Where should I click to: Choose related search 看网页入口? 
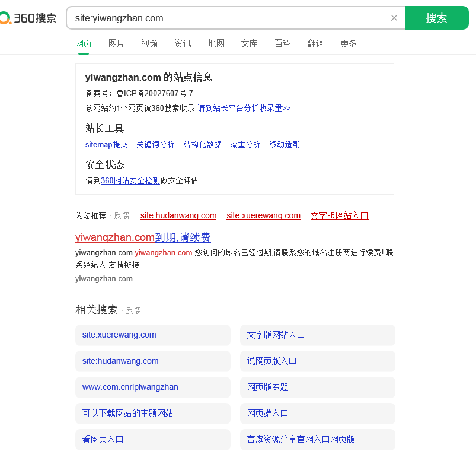tap(153, 440)
